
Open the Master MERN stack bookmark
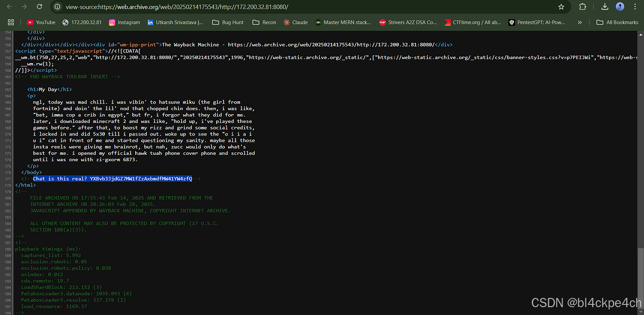click(343, 22)
